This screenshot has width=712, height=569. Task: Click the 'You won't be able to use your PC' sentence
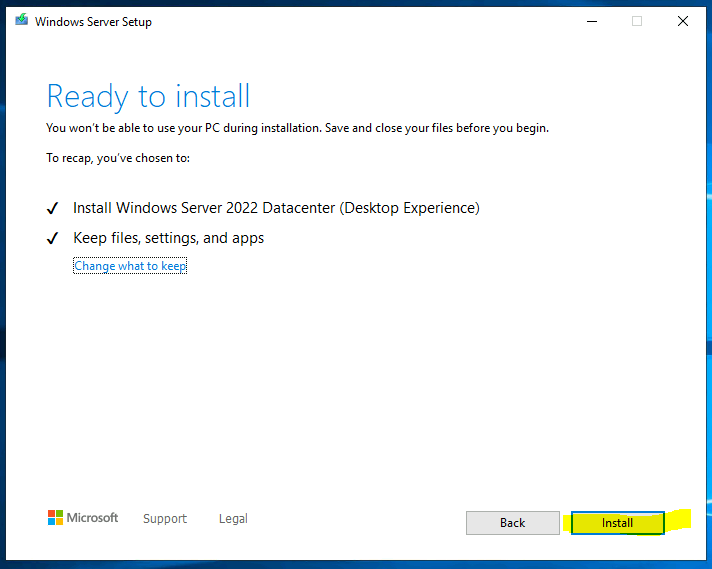297,128
